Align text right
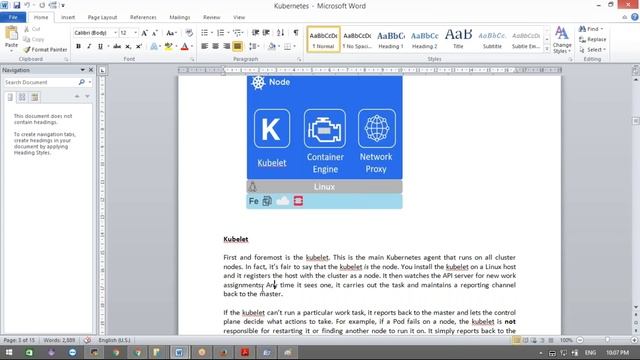 click(x=227, y=47)
